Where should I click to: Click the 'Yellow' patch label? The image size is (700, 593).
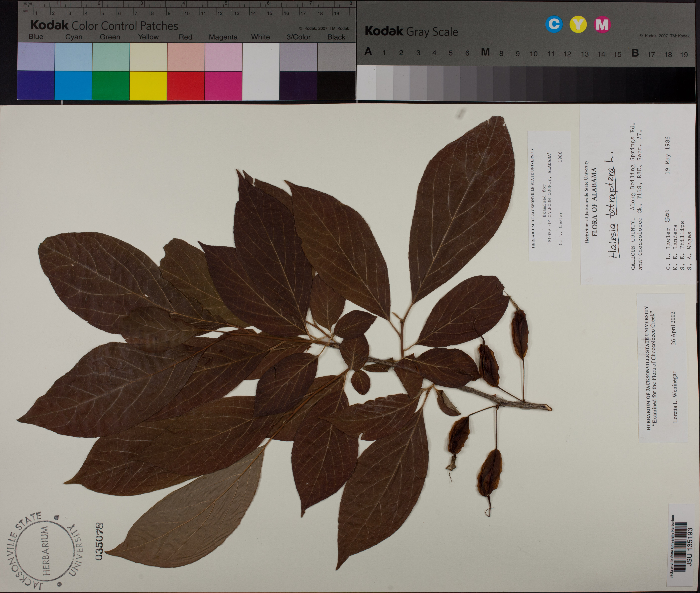[x=148, y=37]
